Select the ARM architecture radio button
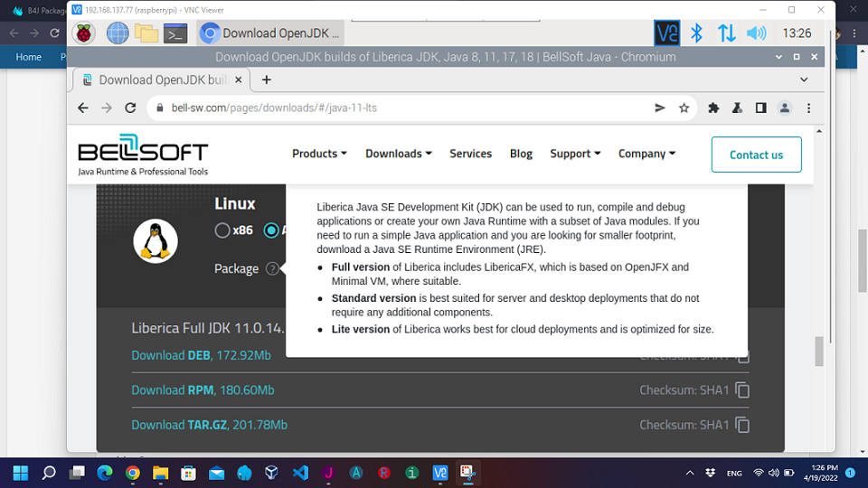This screenshot has width=868, height=488. pos(271,230)
